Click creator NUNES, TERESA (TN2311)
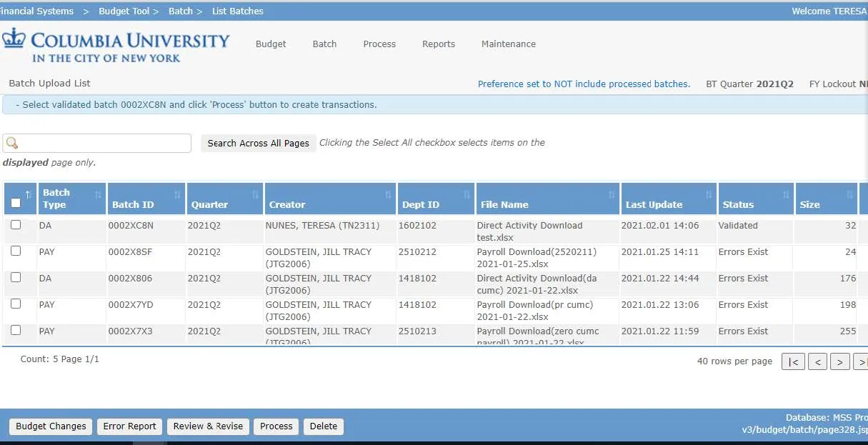Image resolution: width=868 pixels, height=445 pixels. point(323,226)
